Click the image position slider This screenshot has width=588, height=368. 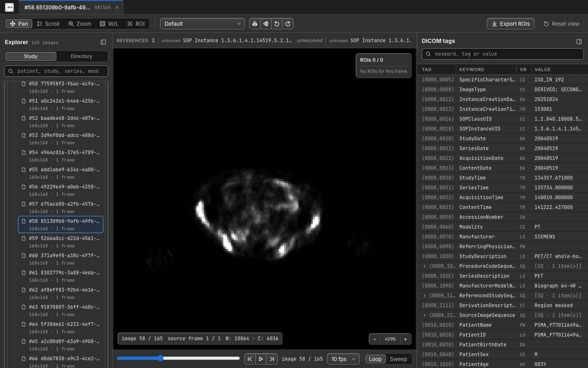(x=178, y=358)
